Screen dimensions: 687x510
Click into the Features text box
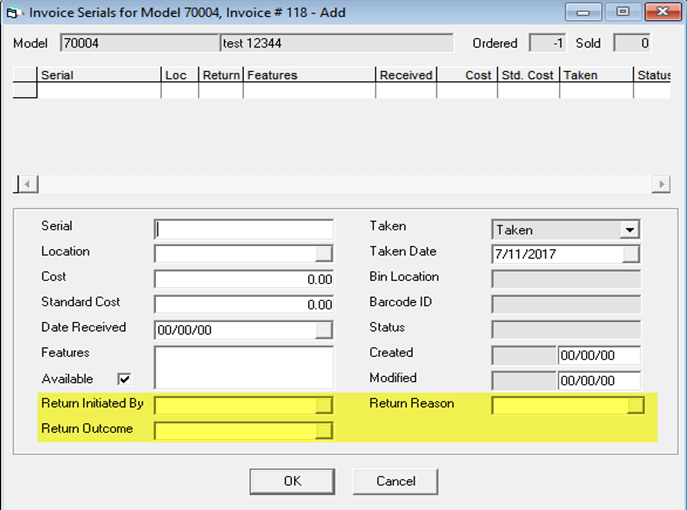(244, 368)
